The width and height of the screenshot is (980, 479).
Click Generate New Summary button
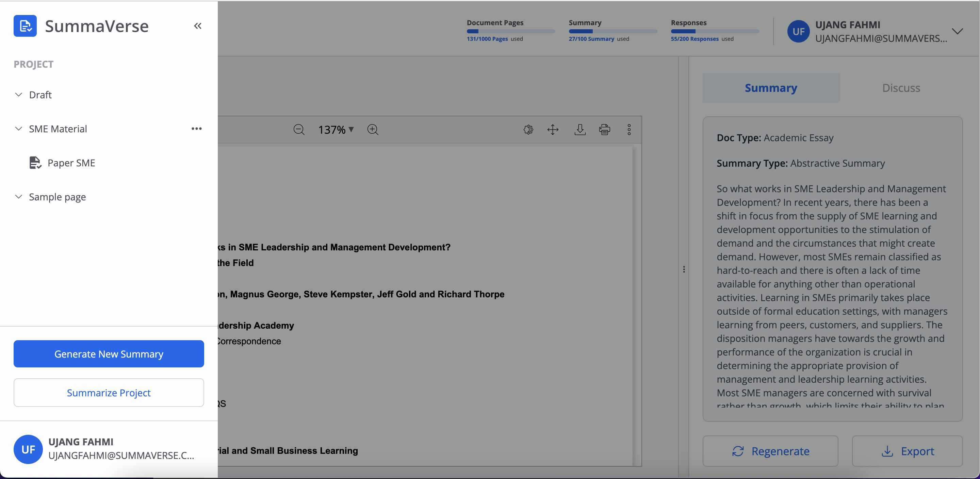(109, 354)
